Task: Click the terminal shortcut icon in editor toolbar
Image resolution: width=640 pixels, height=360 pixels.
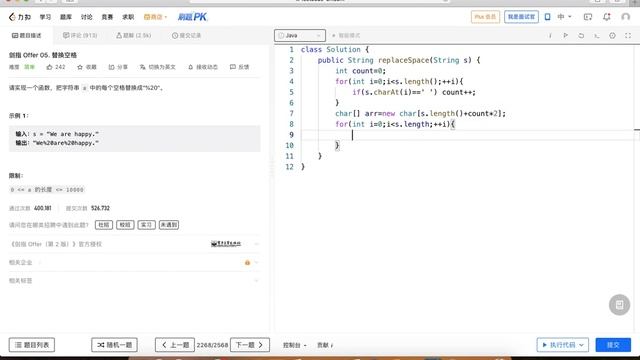Action: [x=597, y=36]
